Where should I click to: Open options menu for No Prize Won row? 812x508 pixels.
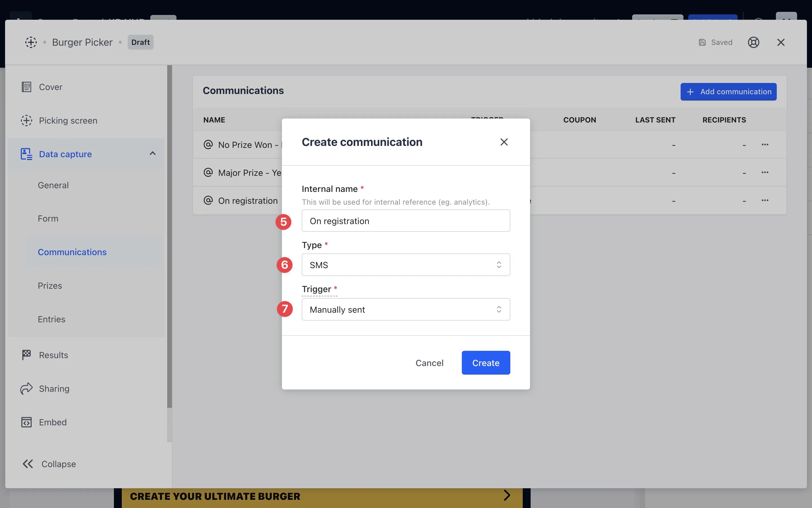tap(765, 145)
